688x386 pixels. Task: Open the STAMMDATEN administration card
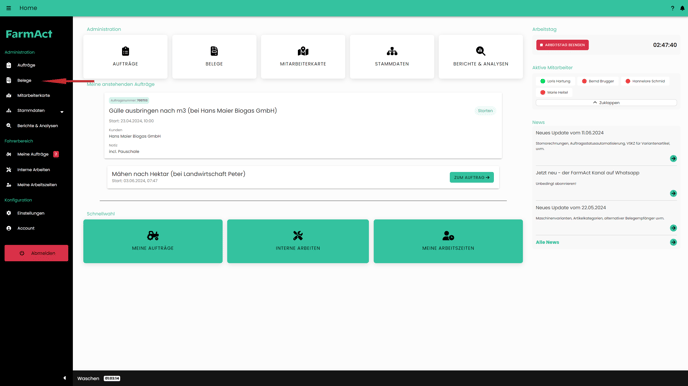[x=392, y=57]
